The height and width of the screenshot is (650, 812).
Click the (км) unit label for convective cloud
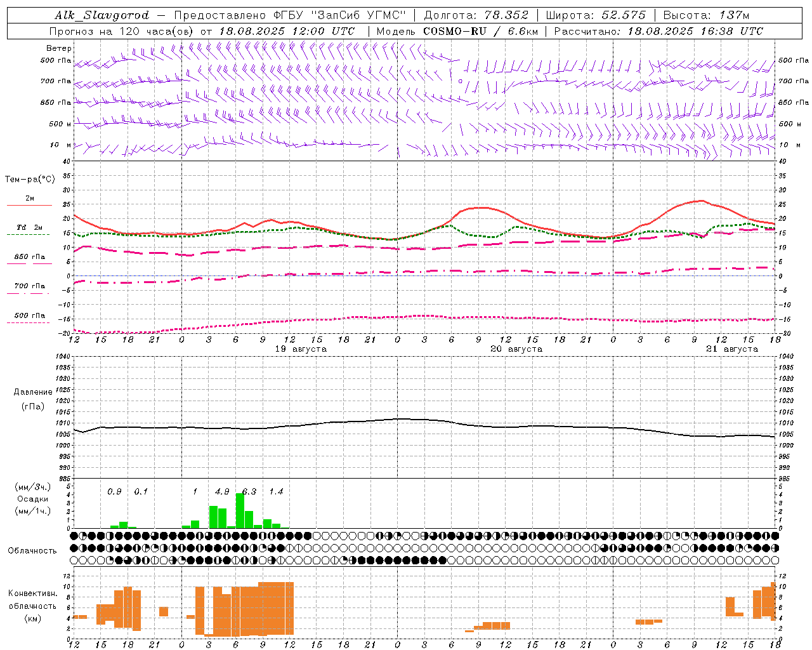(x=33, y=618)
